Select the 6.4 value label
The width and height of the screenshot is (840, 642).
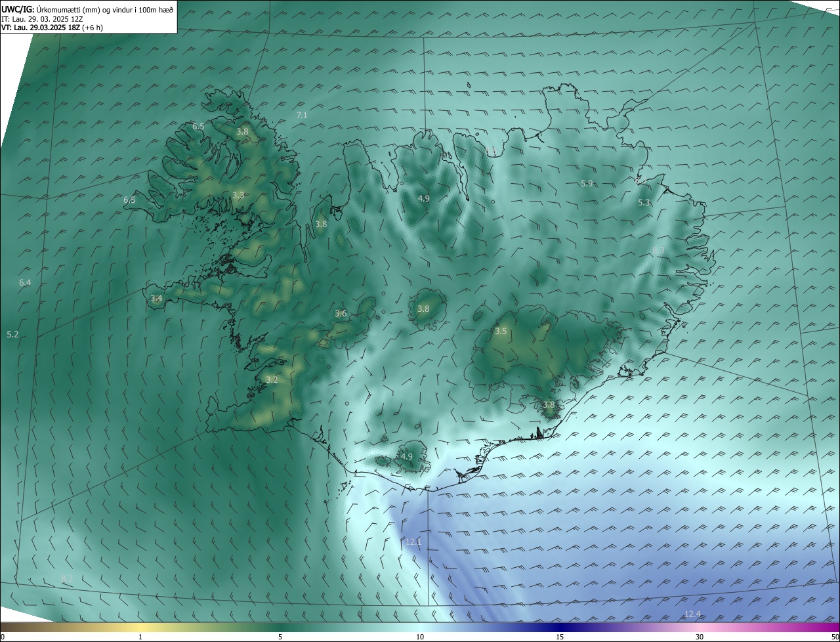25,283
